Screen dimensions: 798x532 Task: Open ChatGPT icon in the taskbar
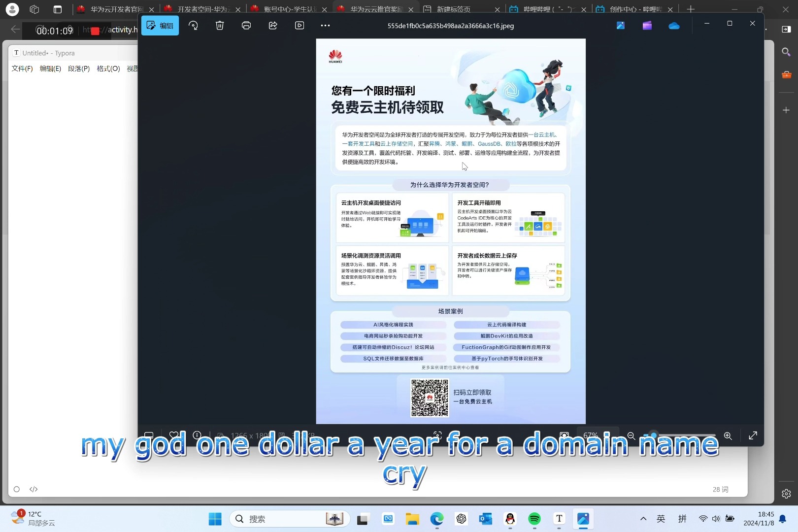(461, 519)
